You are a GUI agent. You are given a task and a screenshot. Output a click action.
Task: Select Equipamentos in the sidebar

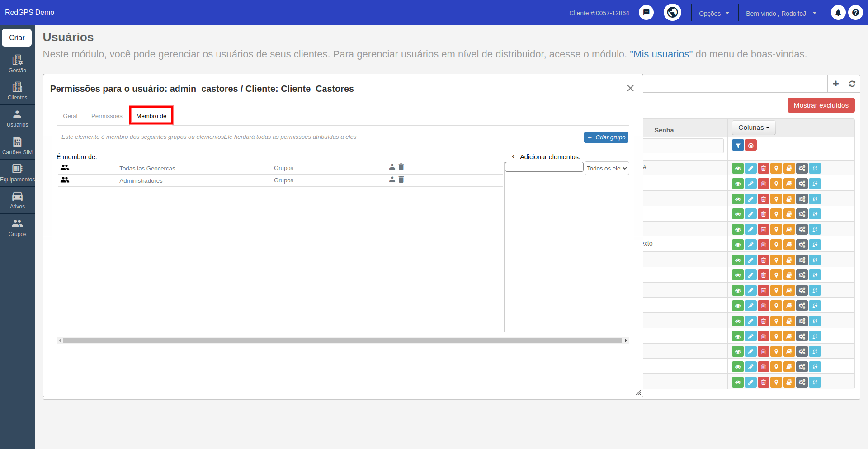(x=17, y=173)
